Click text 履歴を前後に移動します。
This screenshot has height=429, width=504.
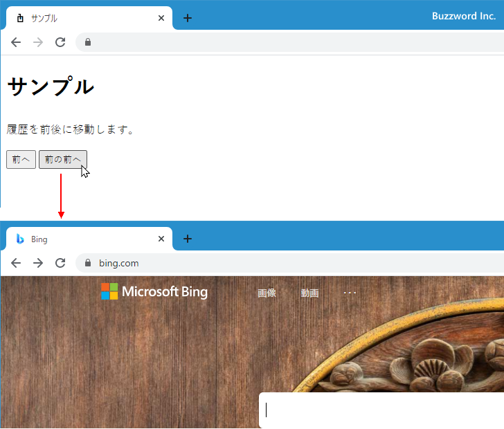(70, 129)
